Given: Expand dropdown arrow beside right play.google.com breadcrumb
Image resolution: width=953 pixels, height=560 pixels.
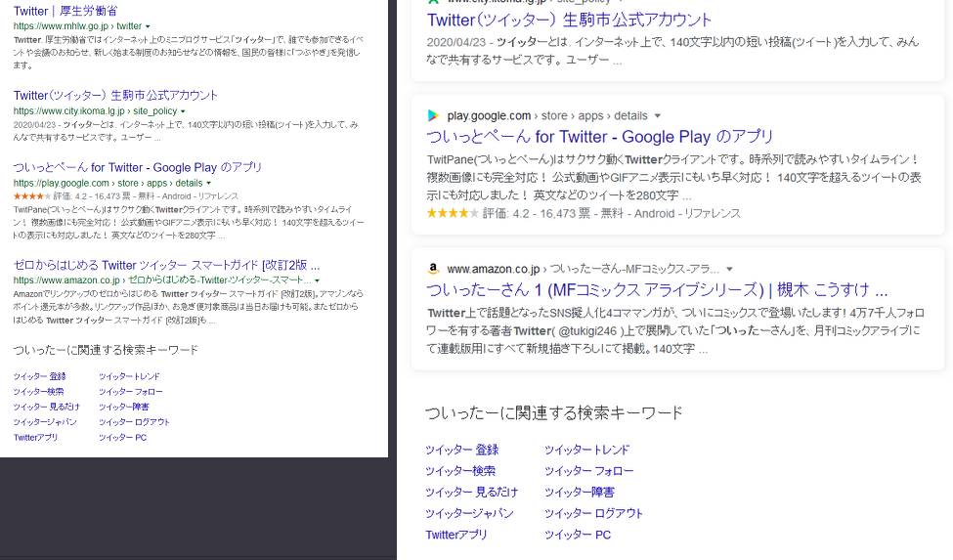Looking at the screenshot, I should pyautogui.click(x=657, y=116).
